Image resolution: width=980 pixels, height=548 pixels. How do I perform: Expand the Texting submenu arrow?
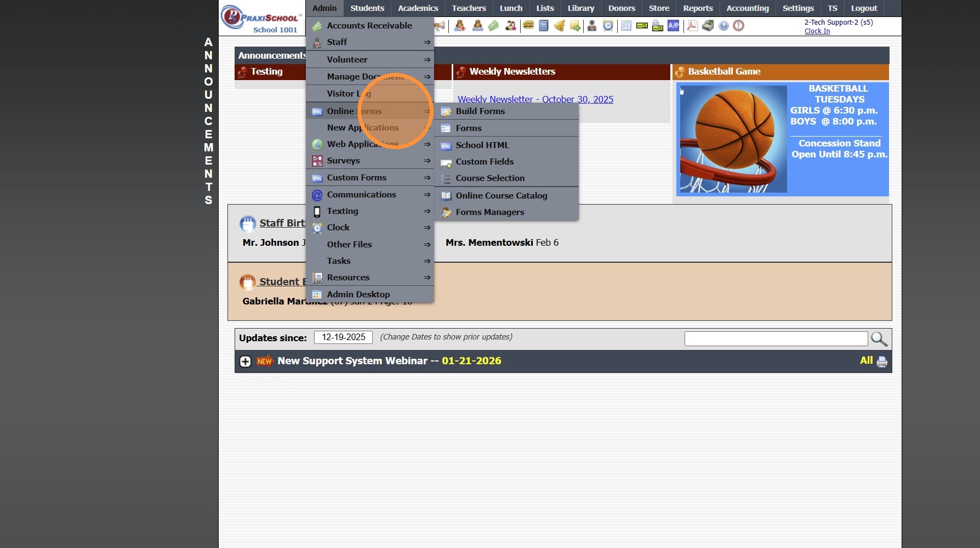(427, 211)
